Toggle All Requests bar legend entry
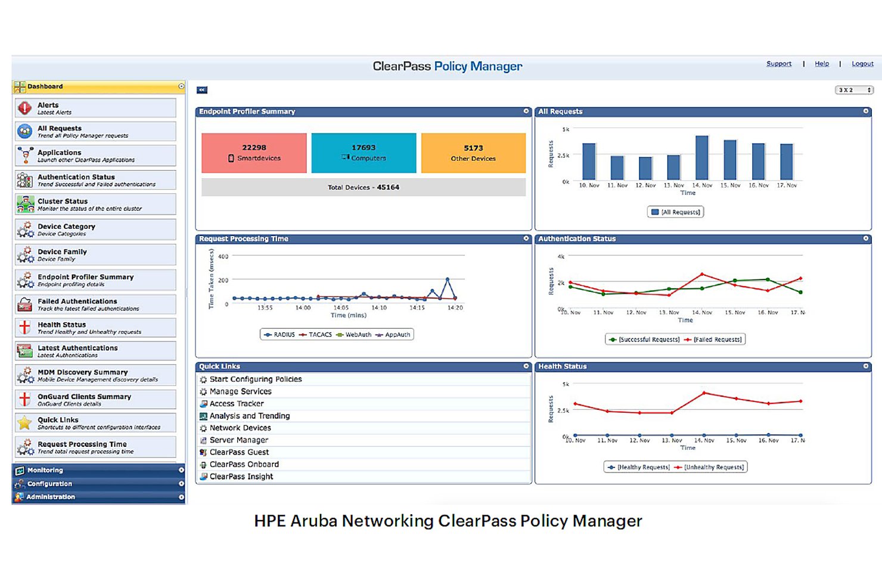 pyautogui.click(x=676, y=212)
